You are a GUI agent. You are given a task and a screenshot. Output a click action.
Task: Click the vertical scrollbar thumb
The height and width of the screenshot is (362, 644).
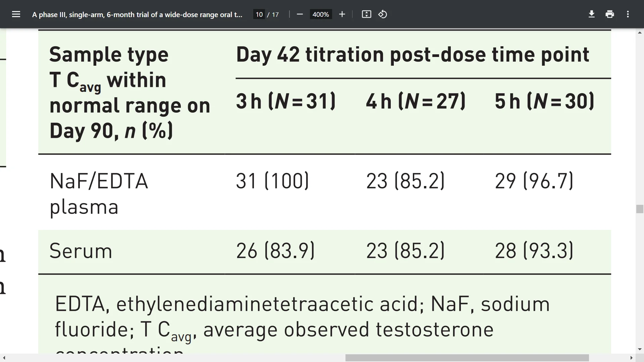pos(640,209)
